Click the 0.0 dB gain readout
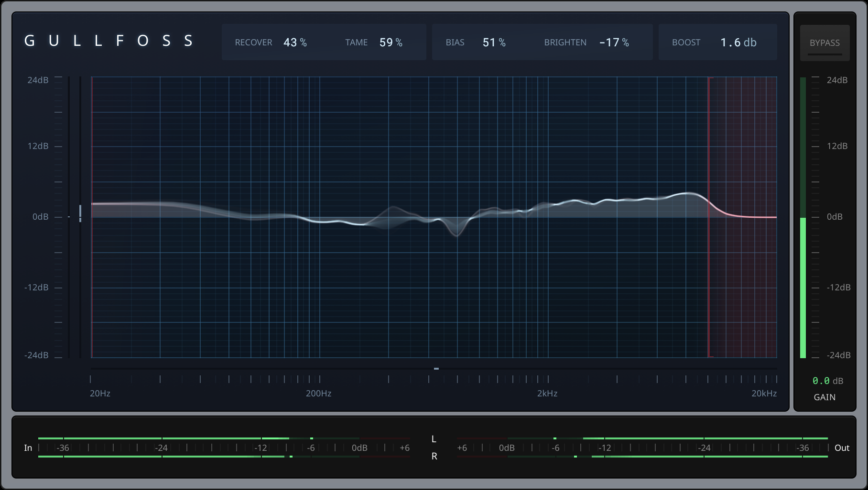 pos(828,381)
